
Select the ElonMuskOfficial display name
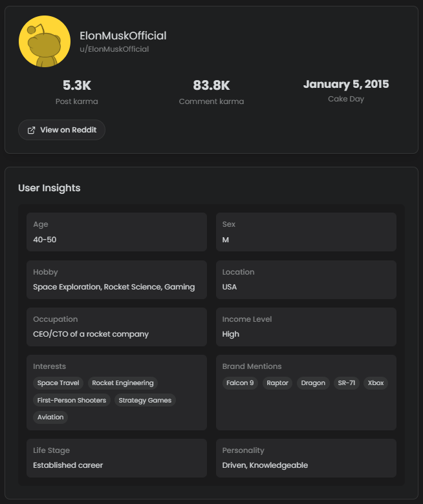pos(123,36)
